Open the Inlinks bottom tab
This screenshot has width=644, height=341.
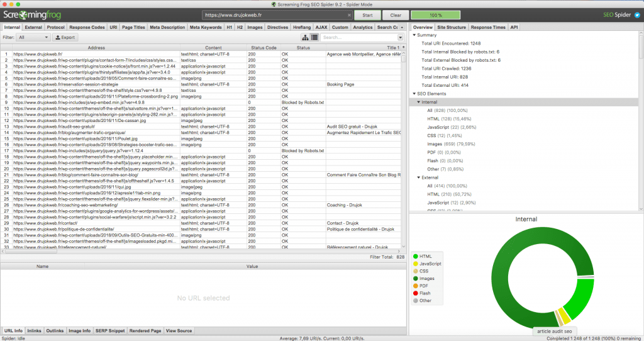pos(34,331)
